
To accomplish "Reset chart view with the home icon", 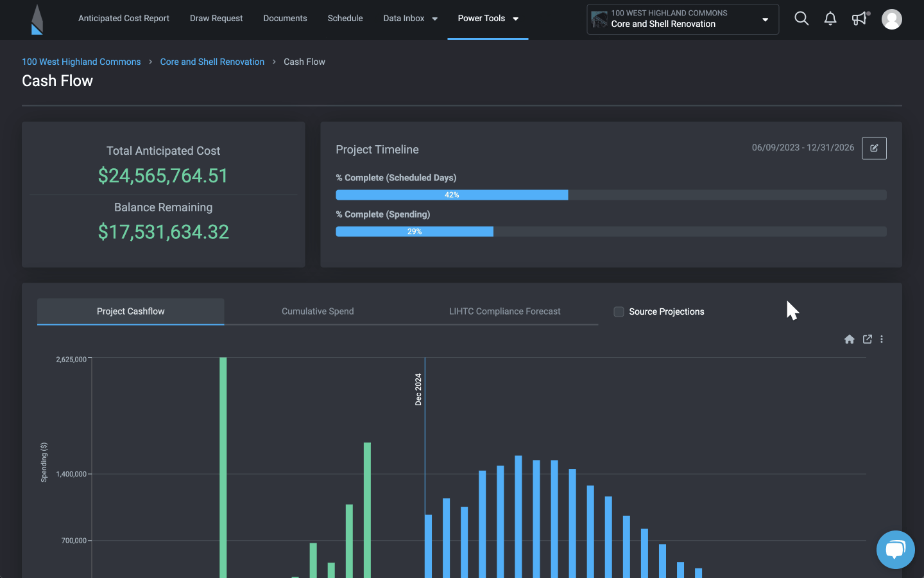I will [x=850, y=339].
